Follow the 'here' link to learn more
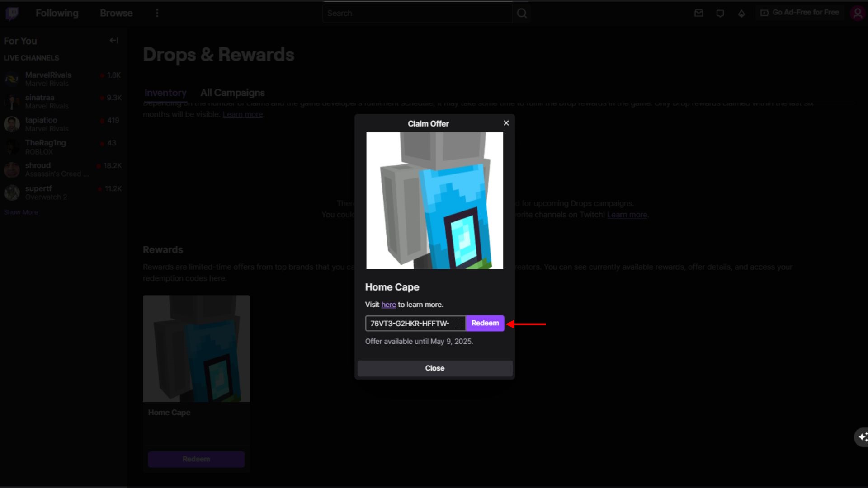The height and width of the screenshot is (488, 868). pyautogui.click(x=388, y=305)
